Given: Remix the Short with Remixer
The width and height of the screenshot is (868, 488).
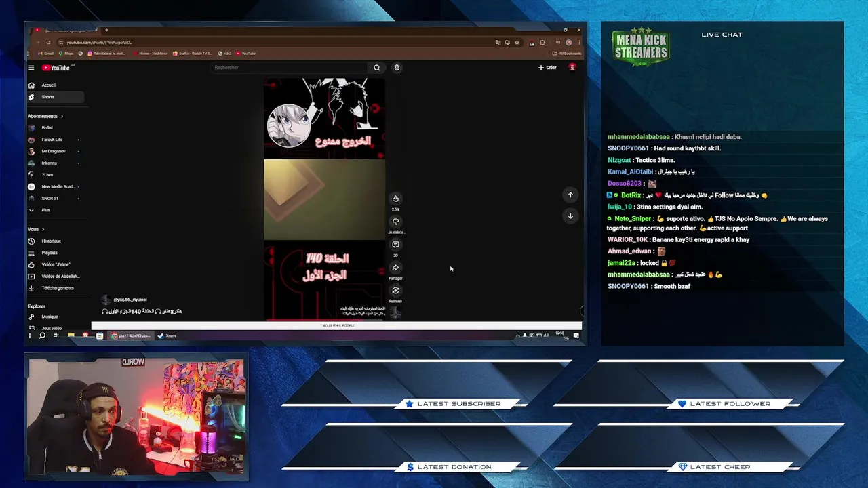Looking at the screenshot, I should click(x=395, y=291).
